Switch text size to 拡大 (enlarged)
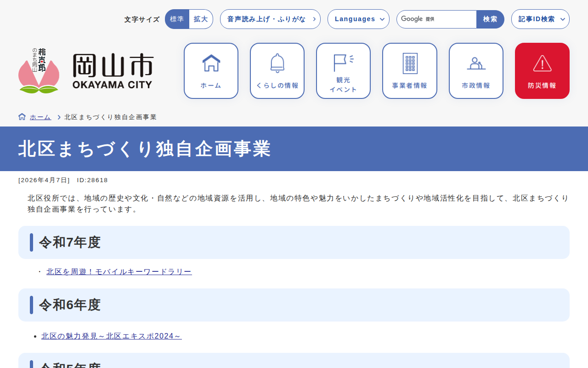The width and height of the screenshot is (588, 368). click(201, 19)
